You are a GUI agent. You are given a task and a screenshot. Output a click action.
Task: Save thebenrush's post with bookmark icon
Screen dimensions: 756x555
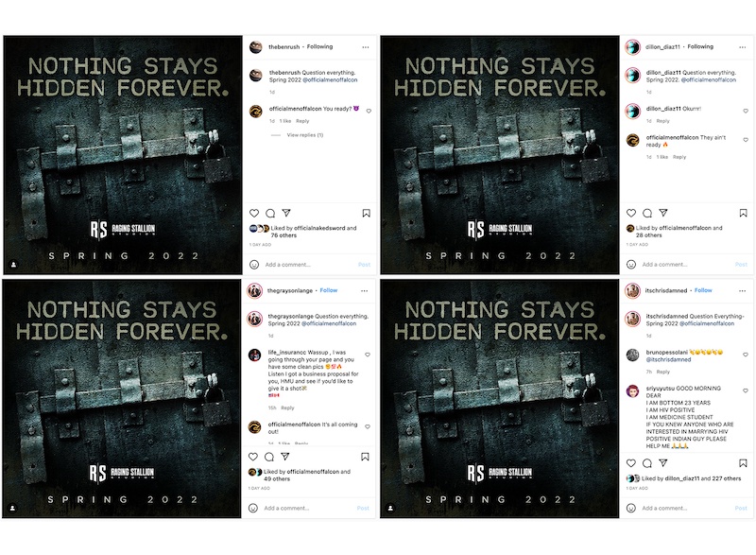(x=367, y=213)
